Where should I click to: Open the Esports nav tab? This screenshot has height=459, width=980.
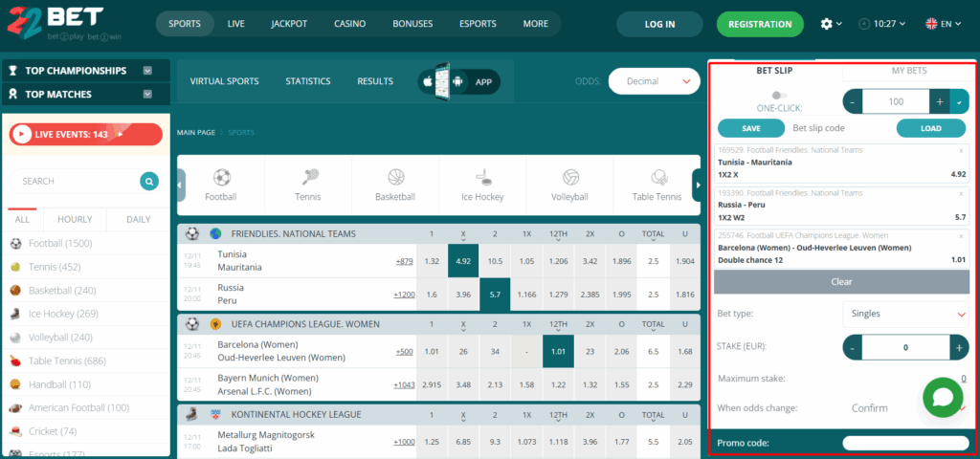(478, 24)
